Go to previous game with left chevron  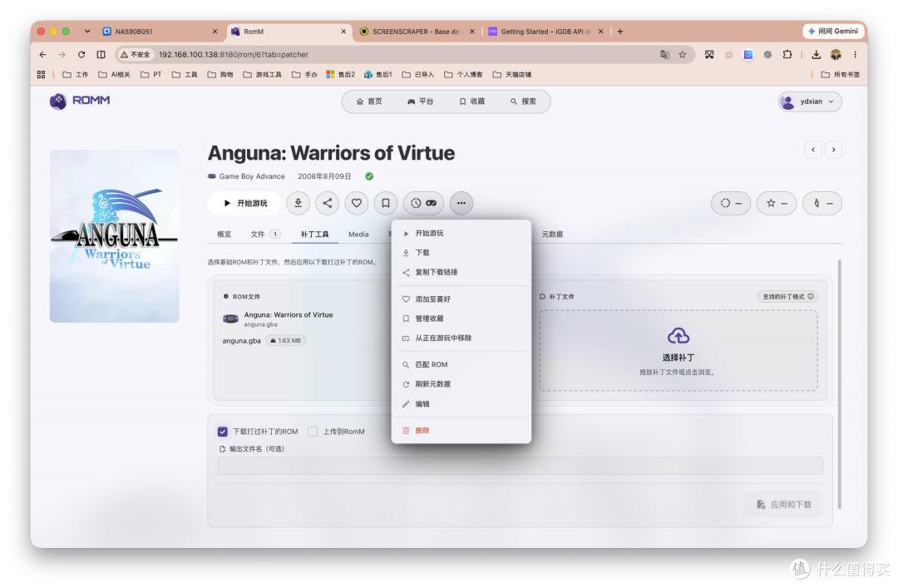point(812,150)
